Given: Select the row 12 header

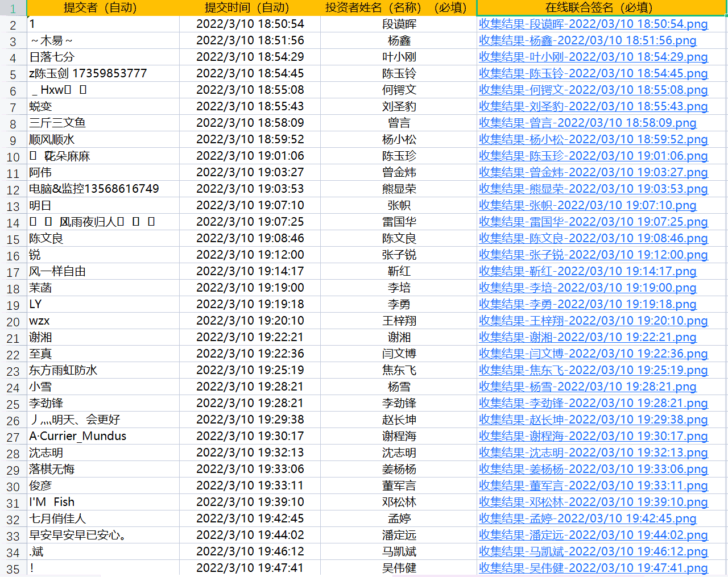Looking at the screenshot, I should (13, 190).
